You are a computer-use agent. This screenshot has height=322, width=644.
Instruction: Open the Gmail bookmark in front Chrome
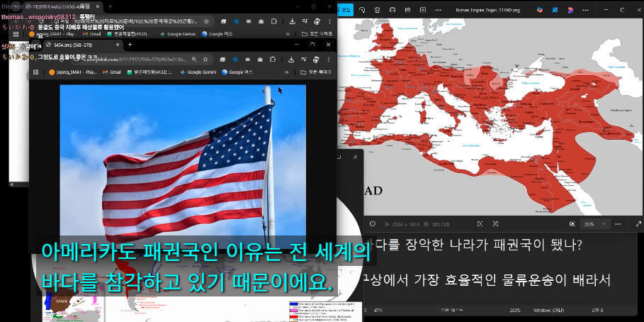tap(112, 72)
